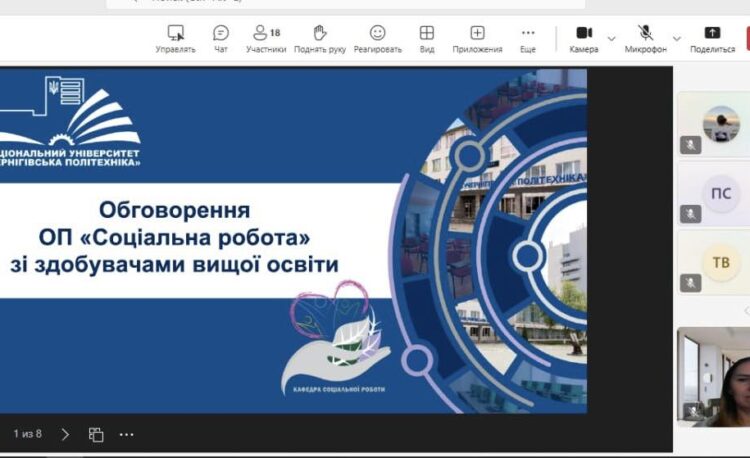
Task: Unmute the Микрофон
Action: click(x=646, y=38)
